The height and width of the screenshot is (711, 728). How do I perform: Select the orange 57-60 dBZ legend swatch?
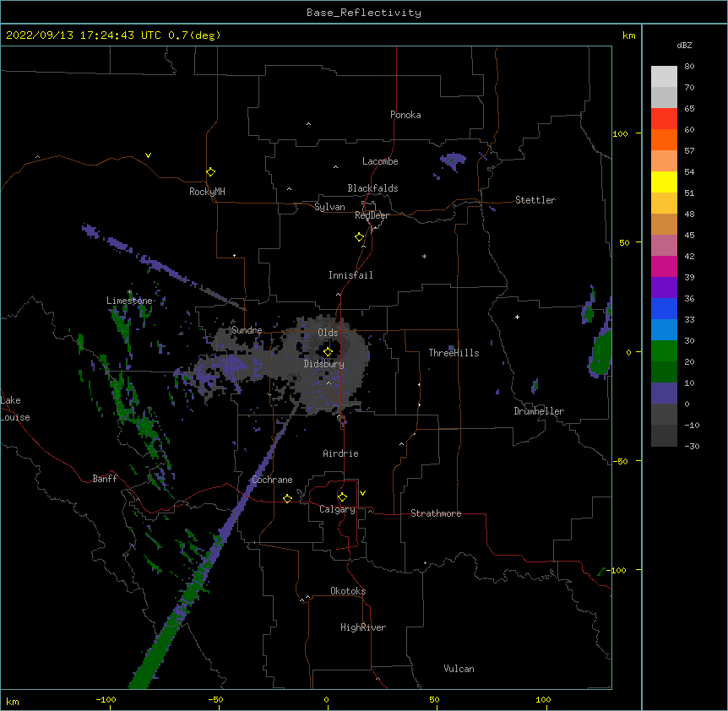(664, 139)
